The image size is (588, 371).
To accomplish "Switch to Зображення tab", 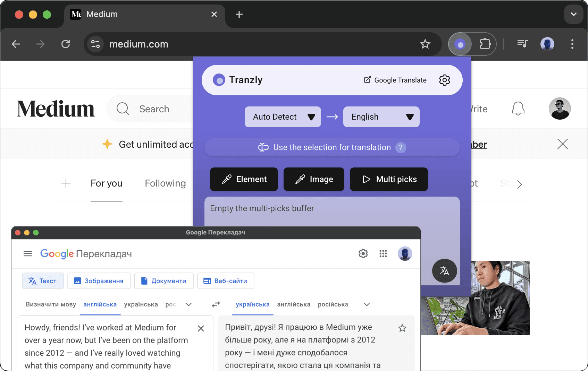I will coord(99,281).
